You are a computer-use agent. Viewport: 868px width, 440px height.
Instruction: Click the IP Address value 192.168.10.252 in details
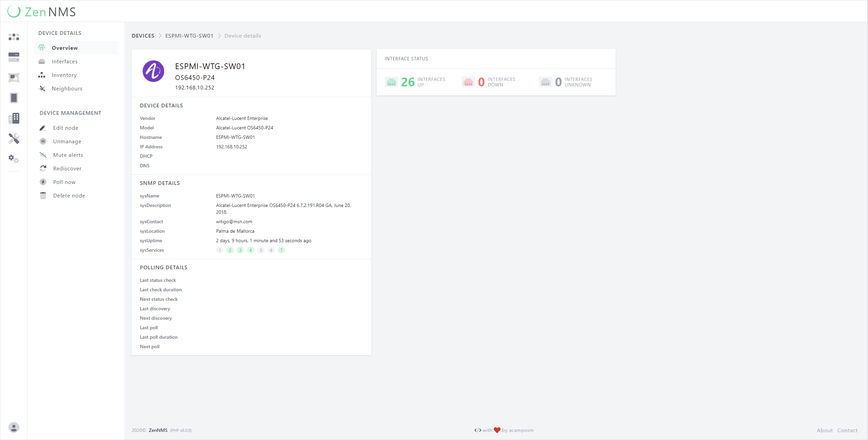(232, 147)
